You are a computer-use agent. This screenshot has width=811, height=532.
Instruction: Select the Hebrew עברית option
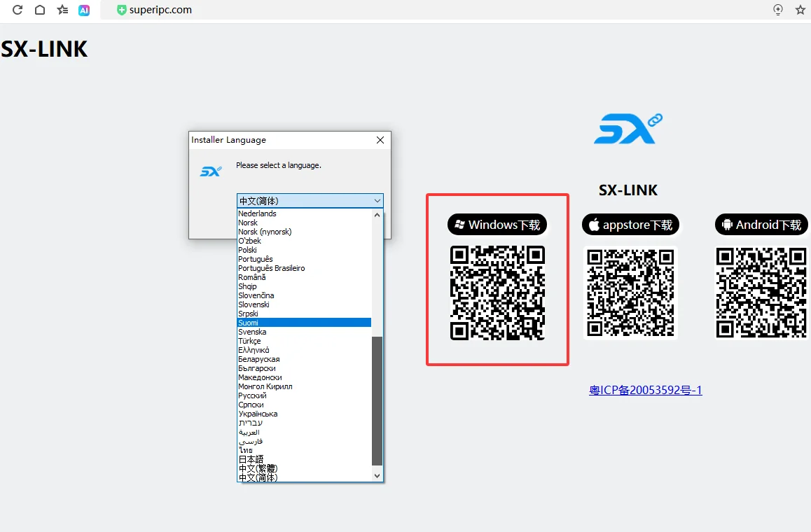pos(304,423)
